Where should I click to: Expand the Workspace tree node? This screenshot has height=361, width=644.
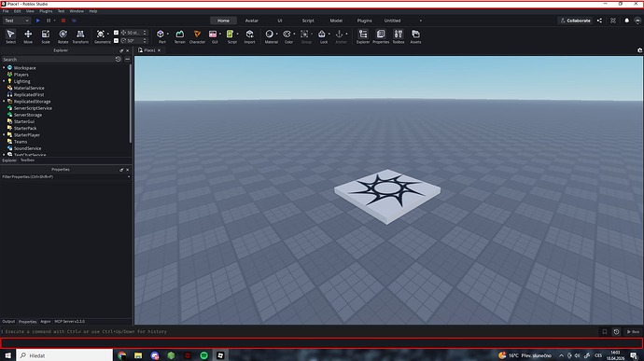[x=4, y=68]
